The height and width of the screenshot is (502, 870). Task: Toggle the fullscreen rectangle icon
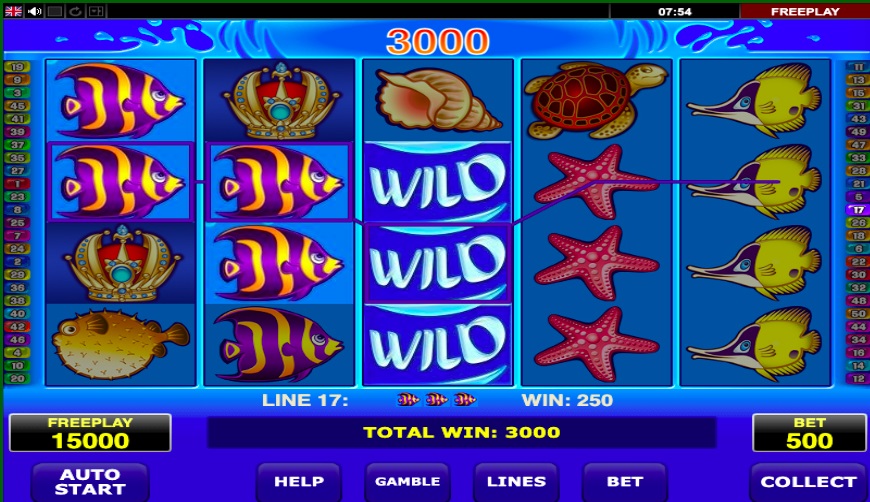tap(54, 11)
